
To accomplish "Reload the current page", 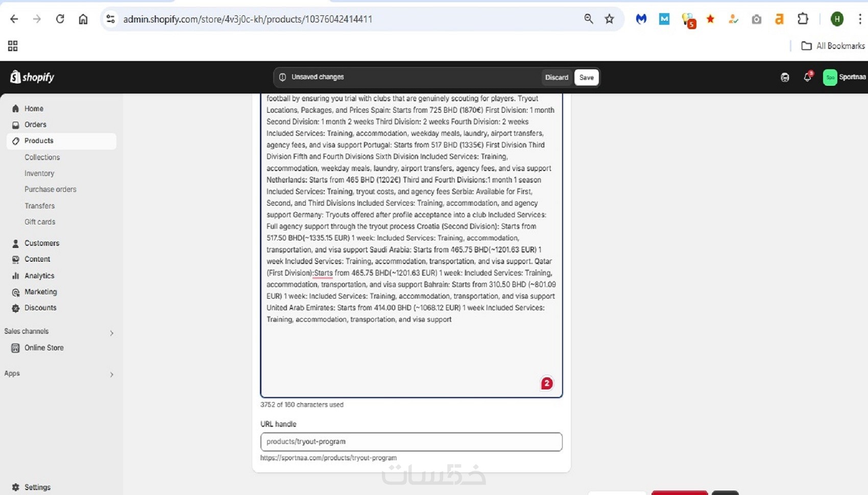I will 60,19.
